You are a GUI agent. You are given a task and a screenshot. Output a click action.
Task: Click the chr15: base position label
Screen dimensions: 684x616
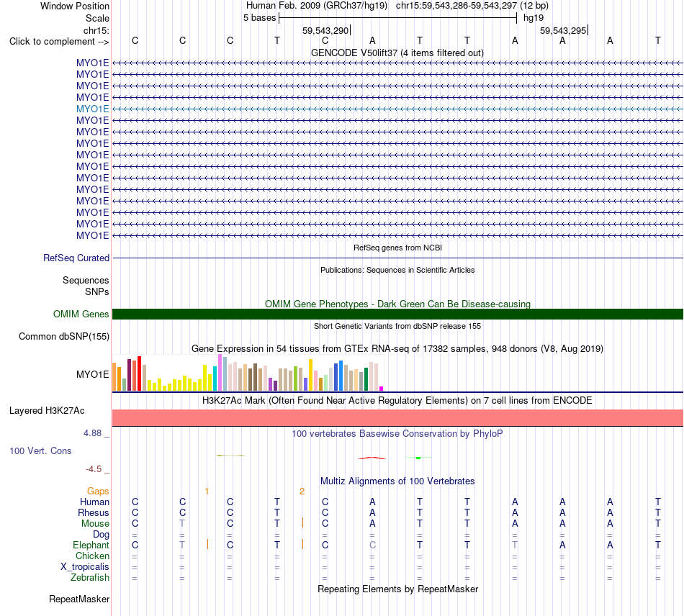[96, 30]
